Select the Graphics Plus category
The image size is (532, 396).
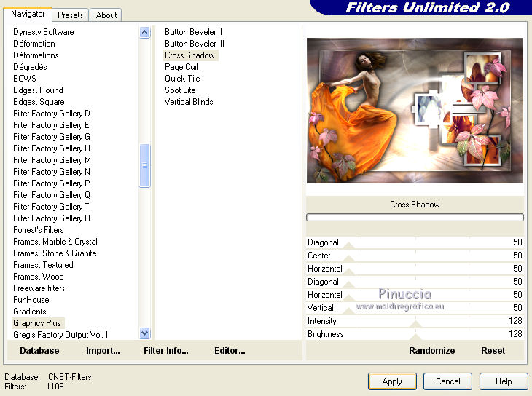click(37, 323)
